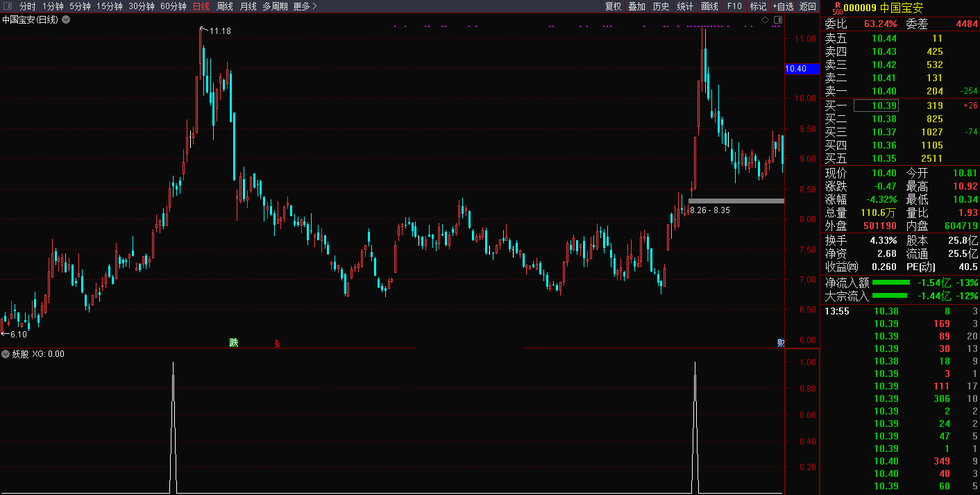Click the 净流入额 green bar
The width and height of the screenshot is (980, 495).
pos(890,283)
